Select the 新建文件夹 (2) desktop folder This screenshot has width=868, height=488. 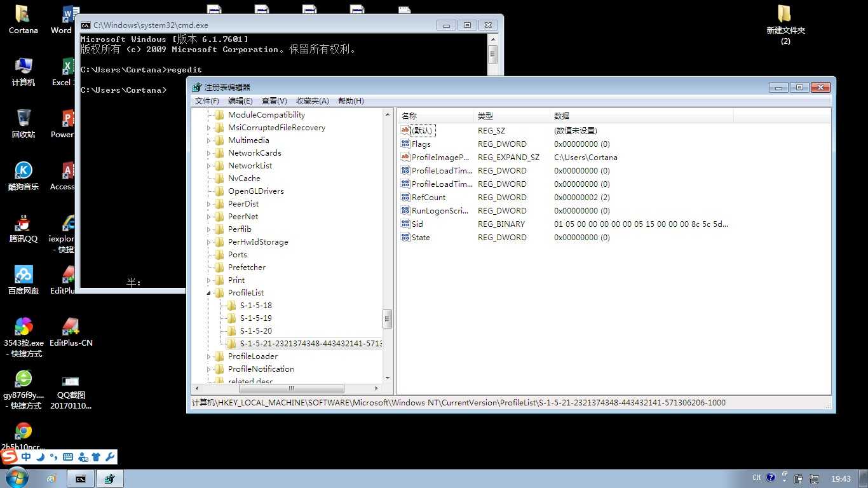pyautogui.click(x=785, y=24)
